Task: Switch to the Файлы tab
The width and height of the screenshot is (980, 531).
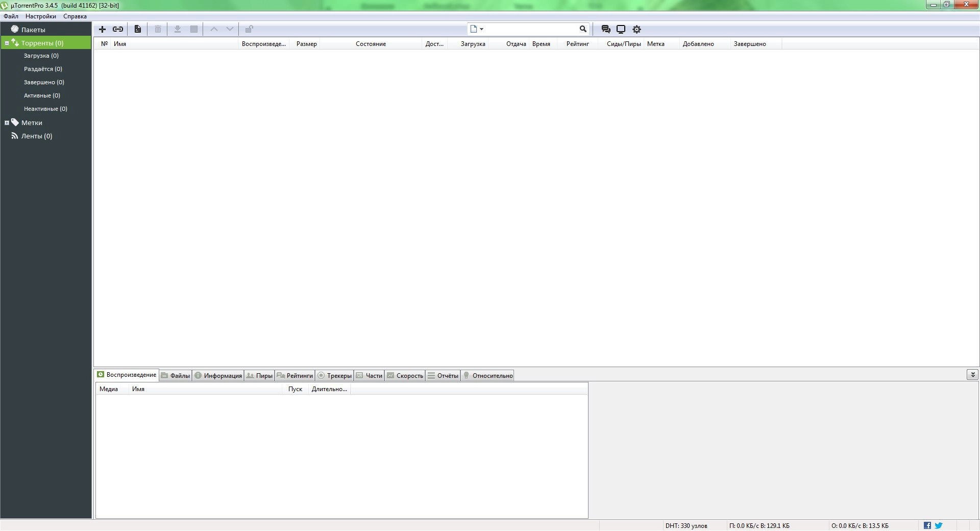Action: pyautogui.click(x=175, y=375)
